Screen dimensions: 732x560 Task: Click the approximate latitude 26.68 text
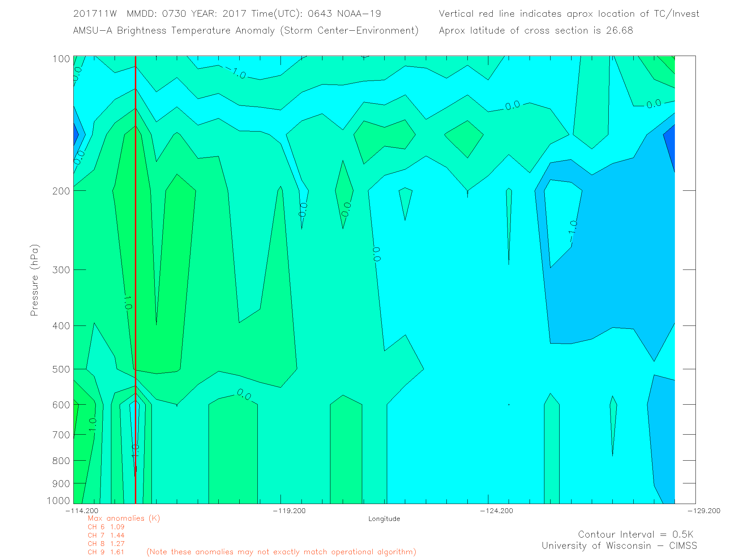coord(536,31)
